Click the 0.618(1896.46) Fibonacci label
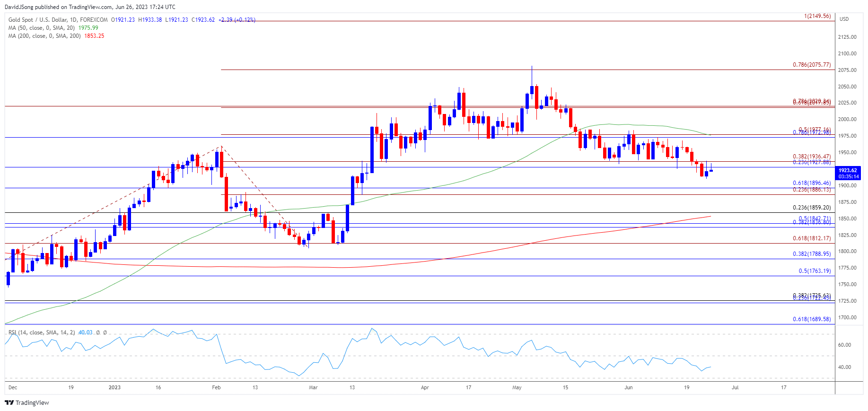868x411 pixels. [x=812, y=183]
